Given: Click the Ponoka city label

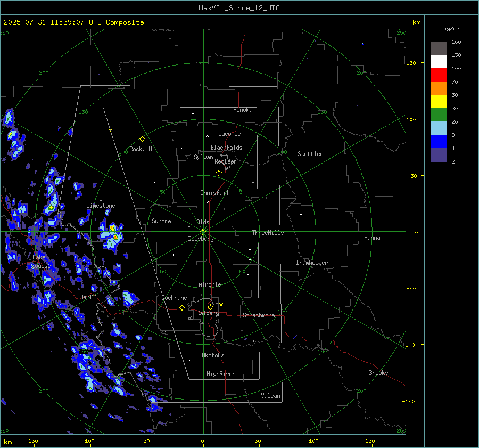Looking at the screenshot, I should coord(243,110).
